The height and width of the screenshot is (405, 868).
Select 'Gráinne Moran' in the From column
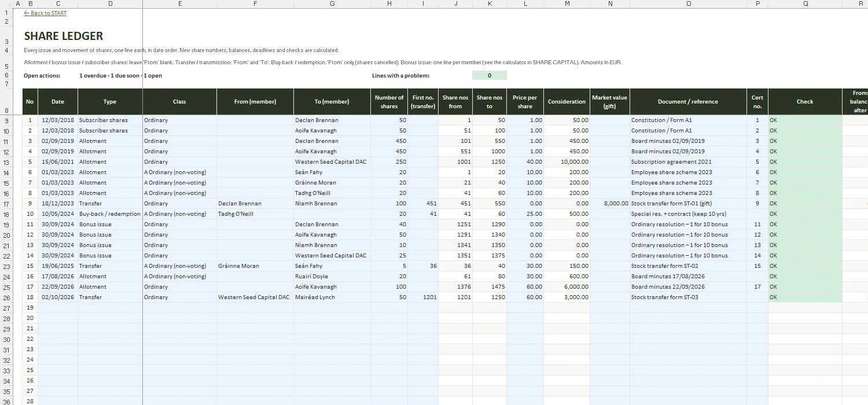pyautogui.click(x=255, y=266)
